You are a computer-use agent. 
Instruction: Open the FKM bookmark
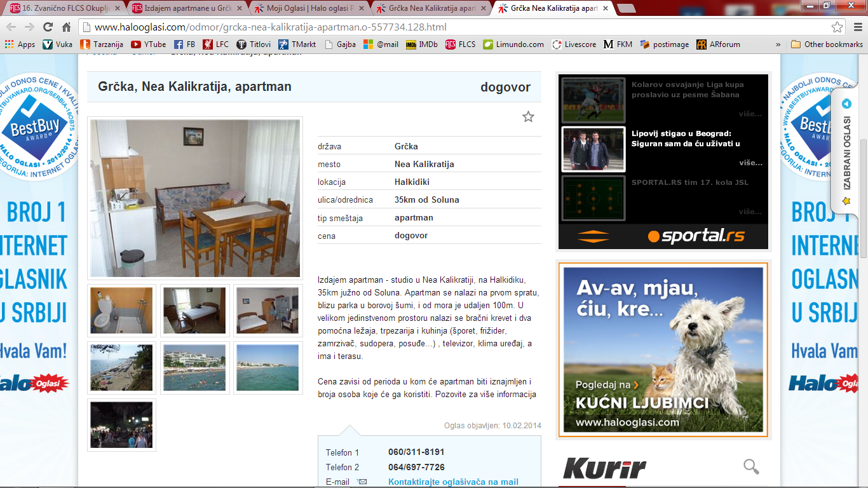pyautogui.click(x=618, y=44)
